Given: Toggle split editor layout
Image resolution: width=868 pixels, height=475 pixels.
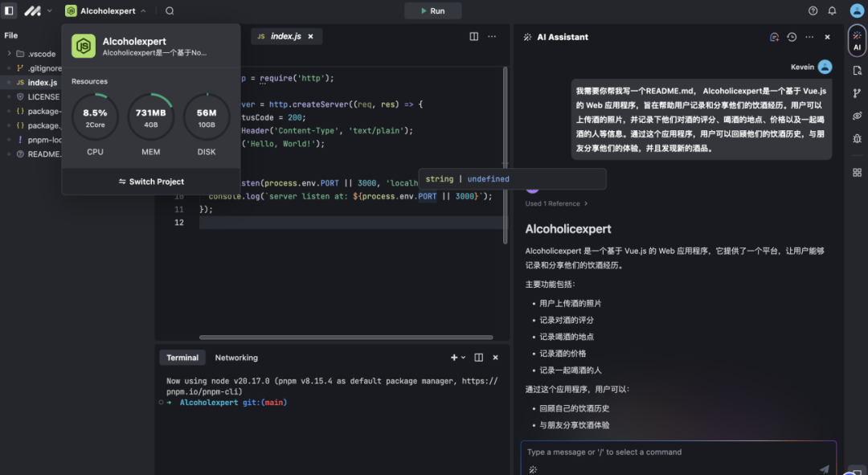Looking at the screenshot, I should 474,36.
